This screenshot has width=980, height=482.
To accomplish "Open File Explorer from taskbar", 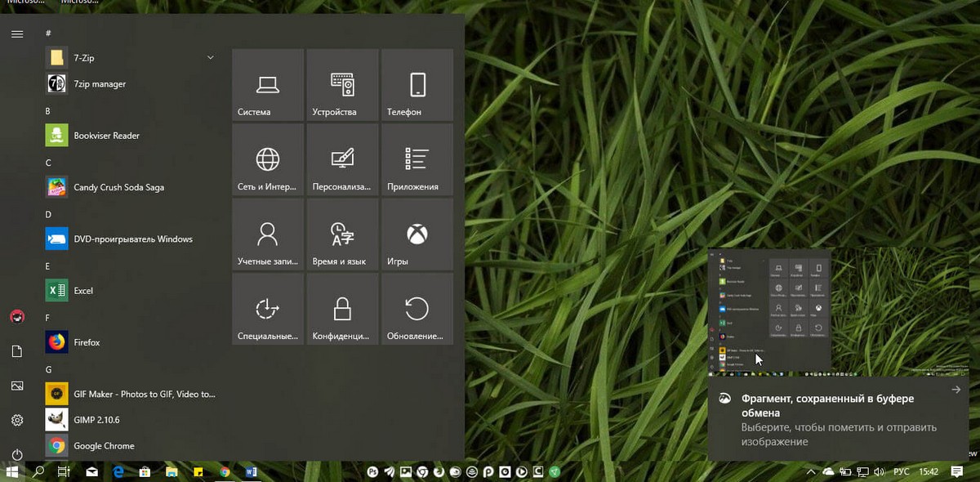I will point(171,471).
